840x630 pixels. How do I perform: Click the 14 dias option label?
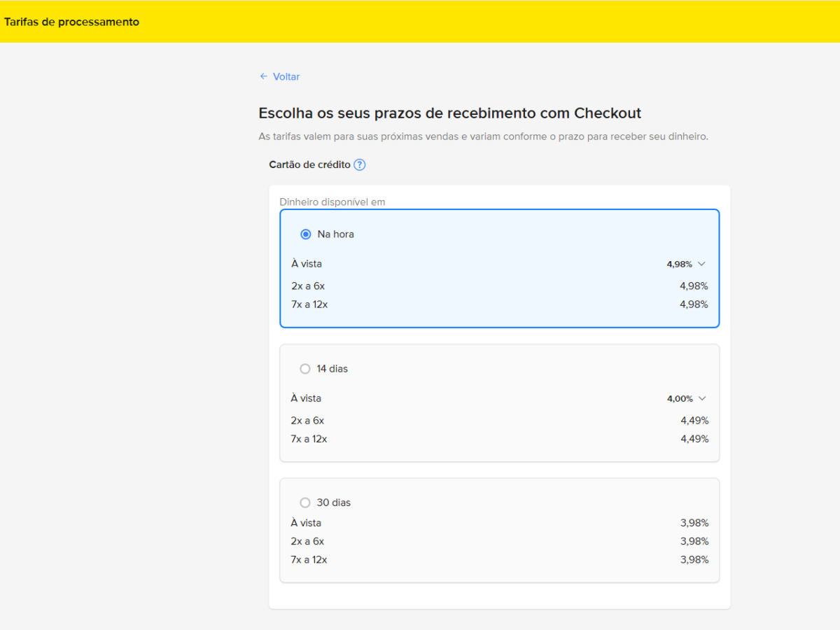(332, 369)
